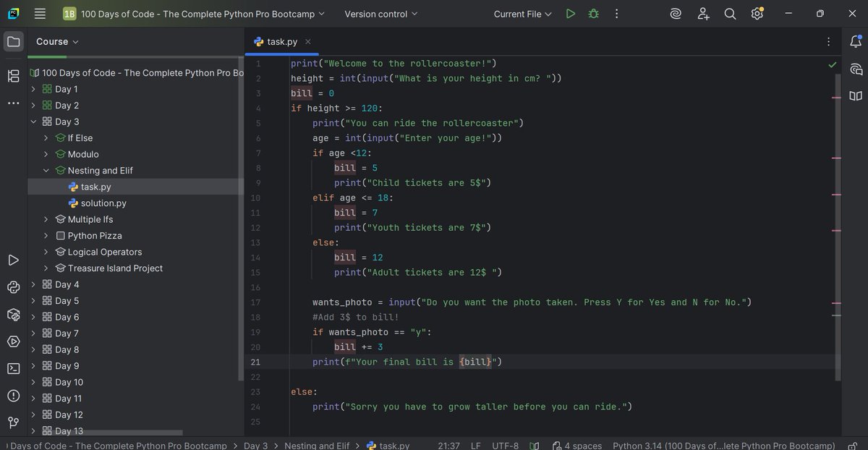The width and height of the screenshot is (868, 450).
Task: Open the Services tool window
Action: point(13,341)
